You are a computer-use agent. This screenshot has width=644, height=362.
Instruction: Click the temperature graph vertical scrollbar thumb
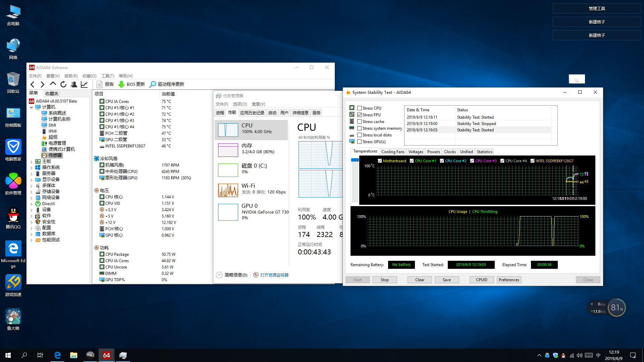tap(355, 160)
